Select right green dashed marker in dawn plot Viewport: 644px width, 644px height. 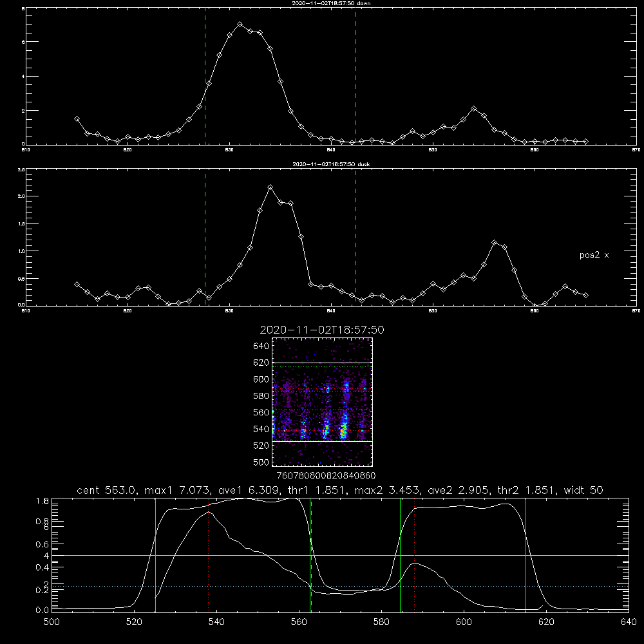tap(355, 77)
